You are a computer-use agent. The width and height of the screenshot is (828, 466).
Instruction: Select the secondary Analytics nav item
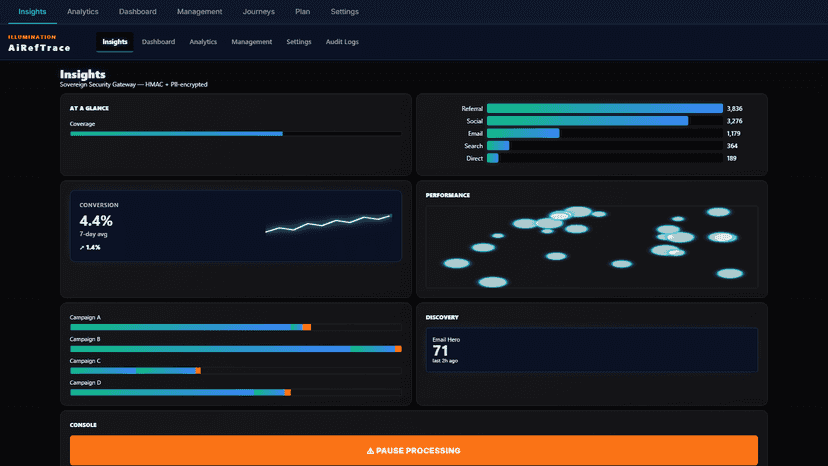203,42
